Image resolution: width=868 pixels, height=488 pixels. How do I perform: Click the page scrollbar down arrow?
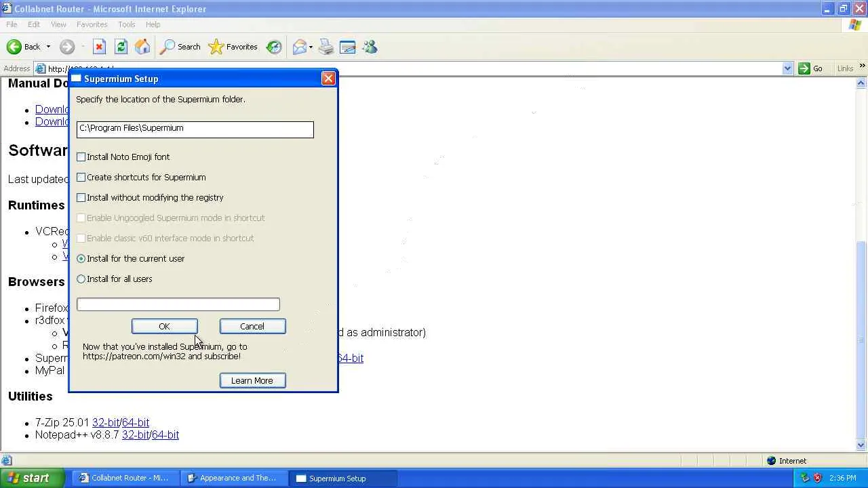[862, 445]
